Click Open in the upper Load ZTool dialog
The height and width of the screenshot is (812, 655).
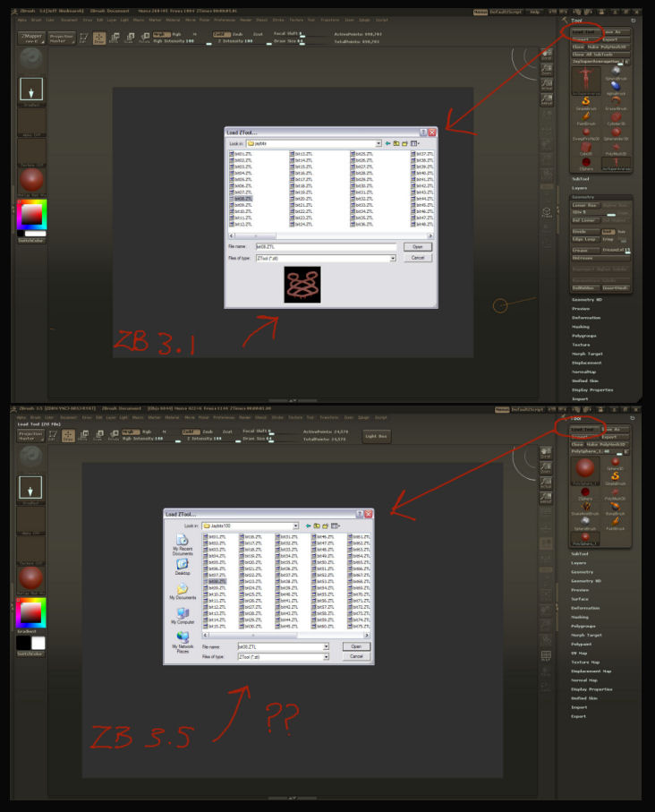point(417,247)
